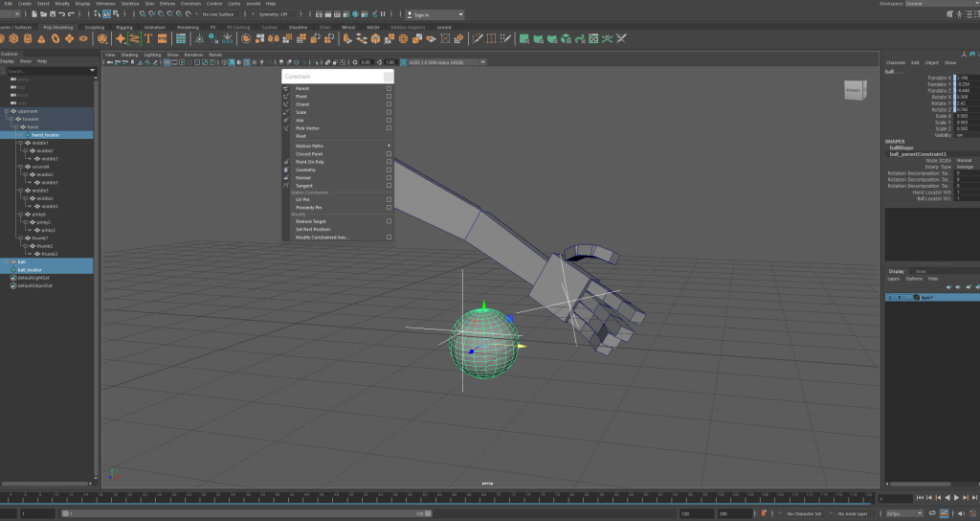Click the range slider bar
The height and width of the screenshot is (521, 980).
247,513
